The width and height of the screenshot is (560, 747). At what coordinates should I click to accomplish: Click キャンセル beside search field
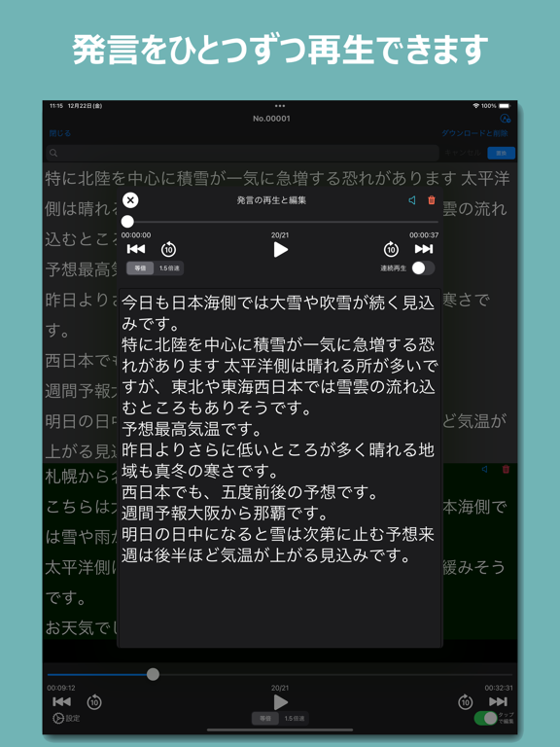tap(463, 153)
